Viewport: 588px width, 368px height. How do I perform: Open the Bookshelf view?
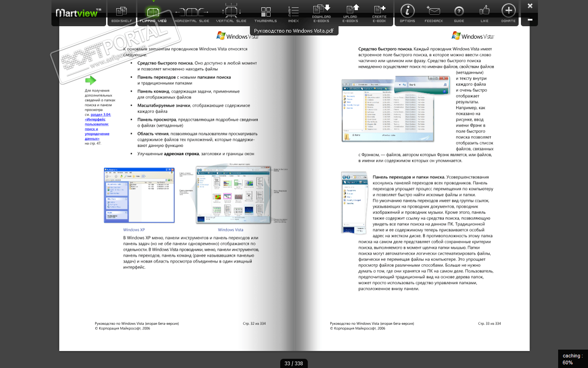122,13
